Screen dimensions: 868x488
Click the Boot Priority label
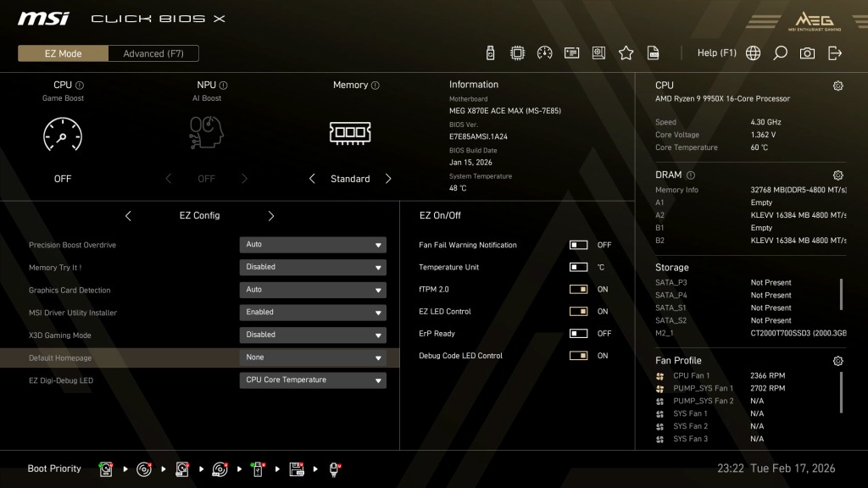(x=54, y=469)
